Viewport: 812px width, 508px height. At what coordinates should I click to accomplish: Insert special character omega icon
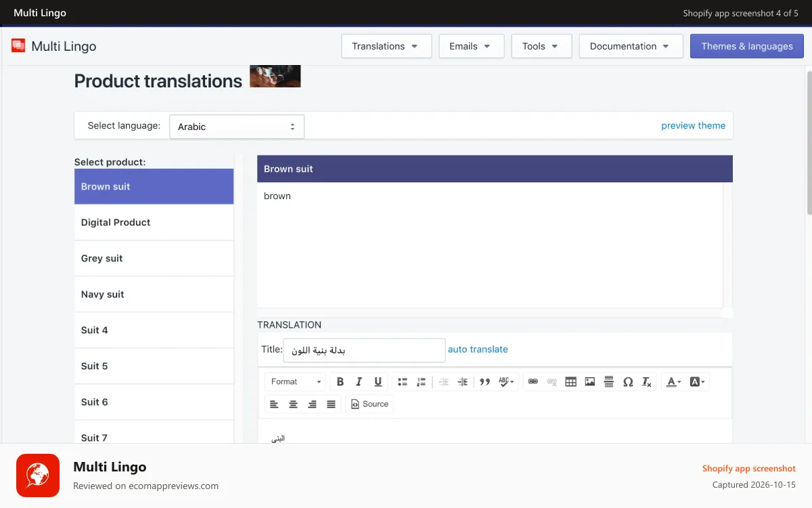(628, 382)
